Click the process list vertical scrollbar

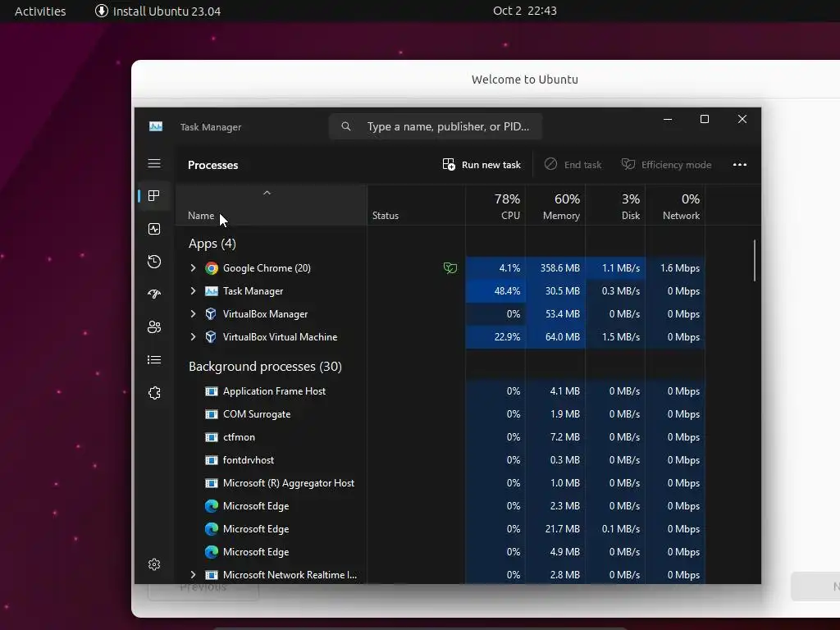pyautogui.click(x=755, y=260)
